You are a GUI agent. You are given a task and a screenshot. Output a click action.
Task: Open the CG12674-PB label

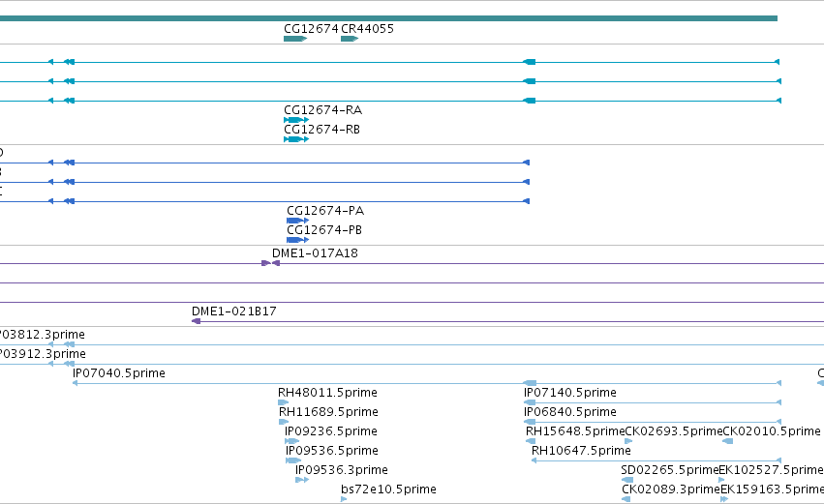(x=324, y=230)
